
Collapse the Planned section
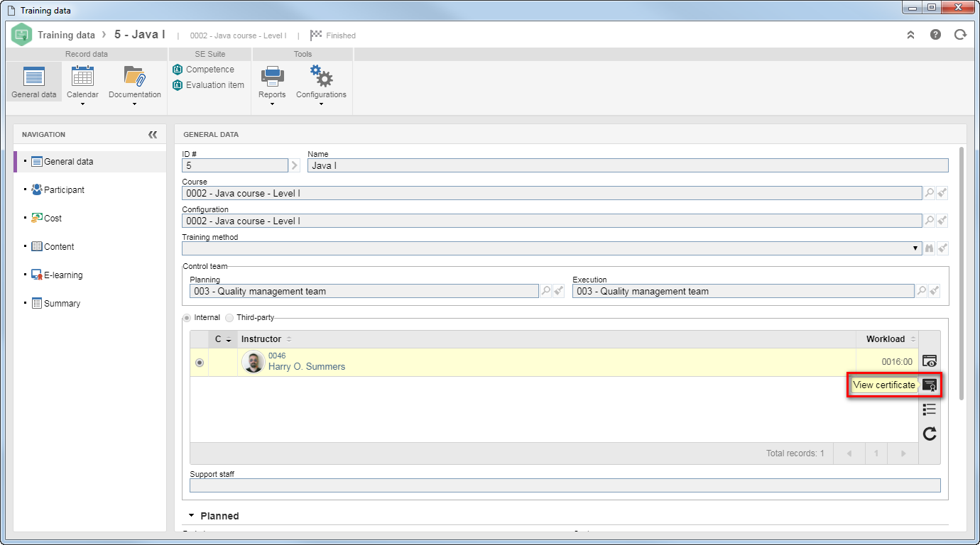[192, 516]
